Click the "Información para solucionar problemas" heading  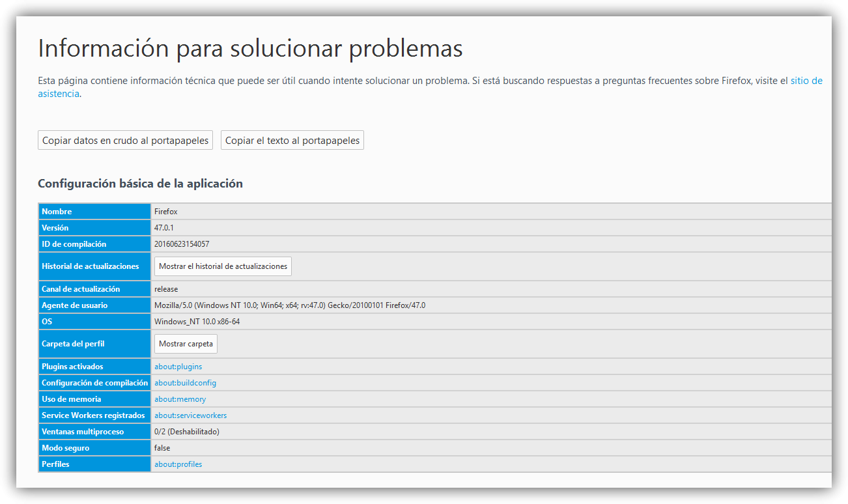[250, 49]
